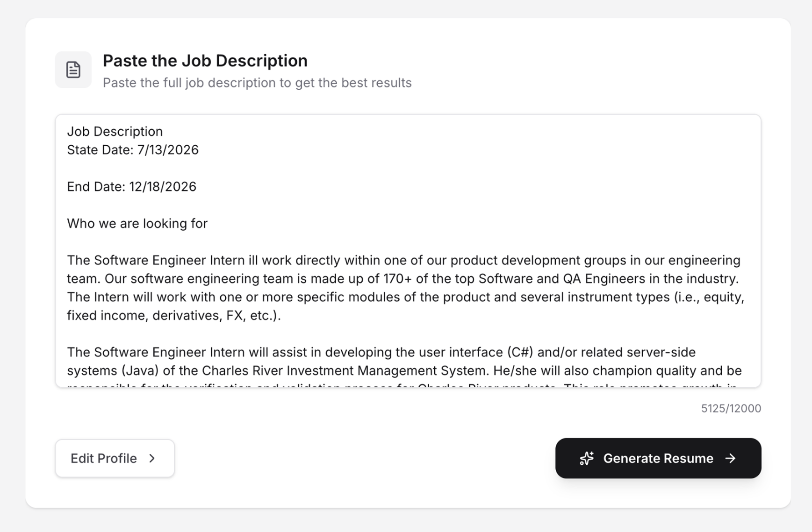This screenshot has height=532, width=812.
Task: Place cursor on the State Date line
Action: point(132,150)
